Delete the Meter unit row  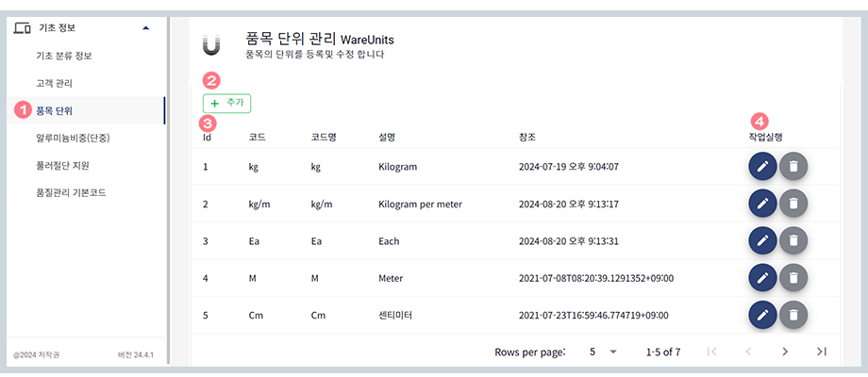794,277
